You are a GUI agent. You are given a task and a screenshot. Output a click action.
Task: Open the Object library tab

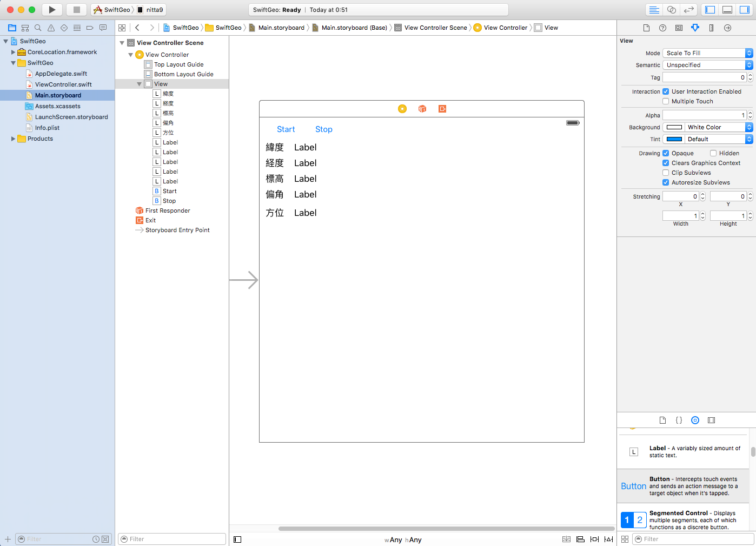(x=695, y=420)
